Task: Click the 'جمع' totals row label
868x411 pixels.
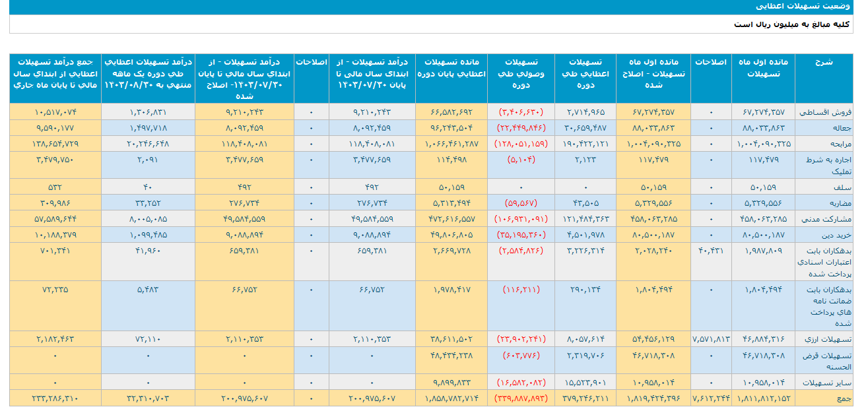Action: point(844,398)
